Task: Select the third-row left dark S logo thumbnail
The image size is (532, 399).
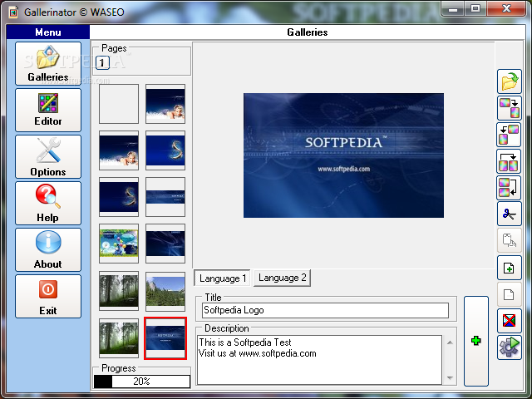Action: [119, 197]
